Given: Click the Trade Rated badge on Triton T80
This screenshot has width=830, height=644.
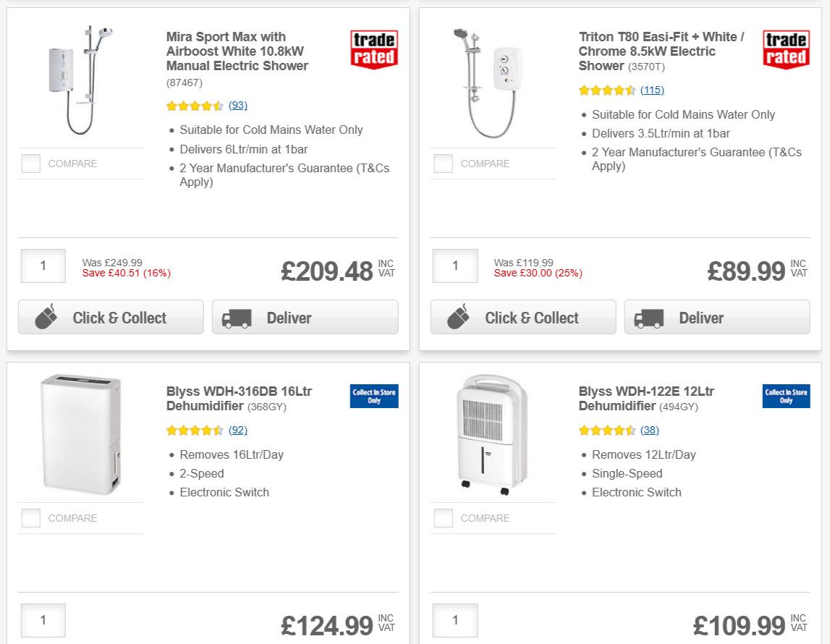Looking at the screenshot, I should pos(786,48).
